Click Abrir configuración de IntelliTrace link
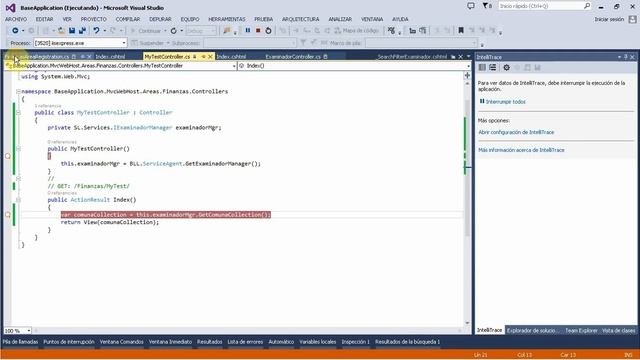 point(516,132)
